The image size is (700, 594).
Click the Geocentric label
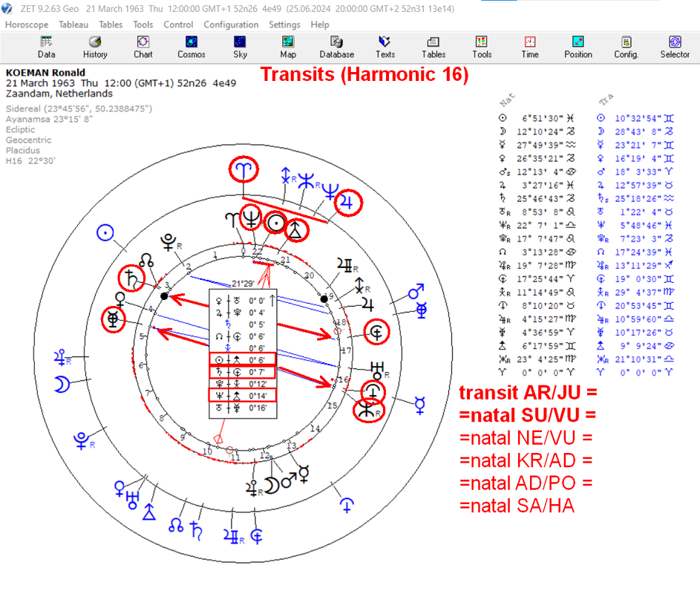coord(28,140)
